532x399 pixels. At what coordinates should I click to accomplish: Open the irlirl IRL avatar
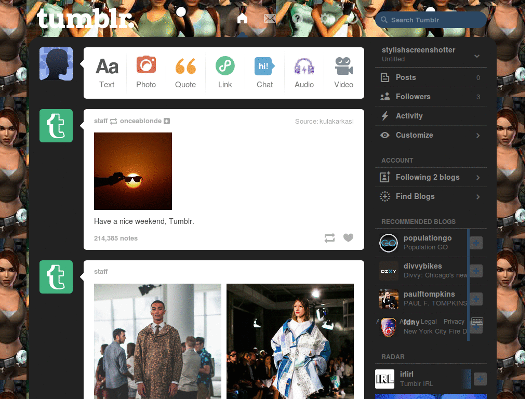click(x=385, y=379)
